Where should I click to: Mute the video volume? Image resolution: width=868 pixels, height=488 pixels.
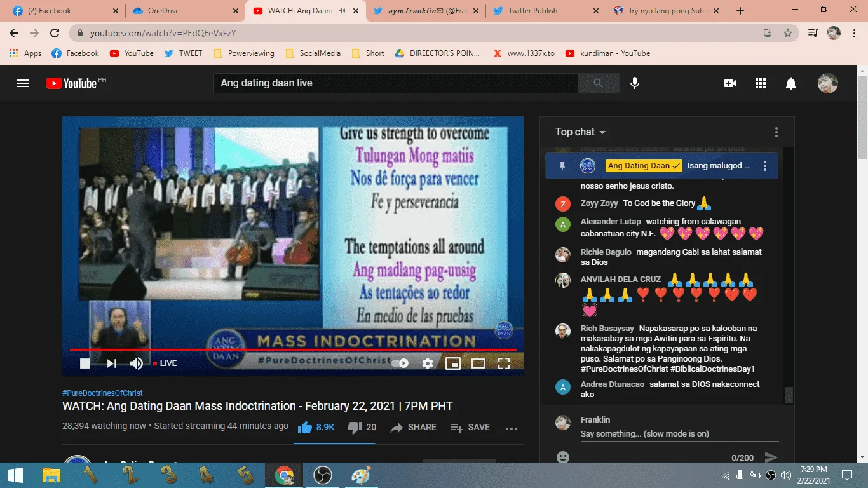tap(137, 363)
